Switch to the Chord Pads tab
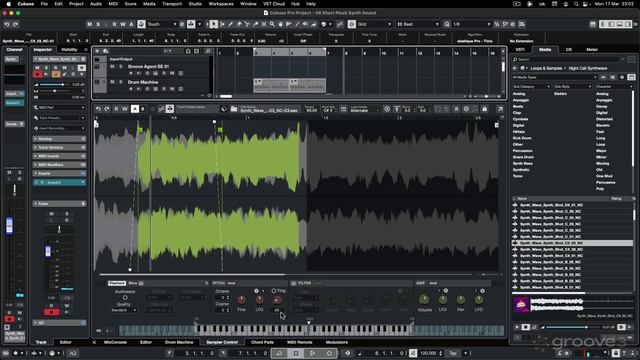This screenshot has width=640, height=360. click(x=262, y=342)
